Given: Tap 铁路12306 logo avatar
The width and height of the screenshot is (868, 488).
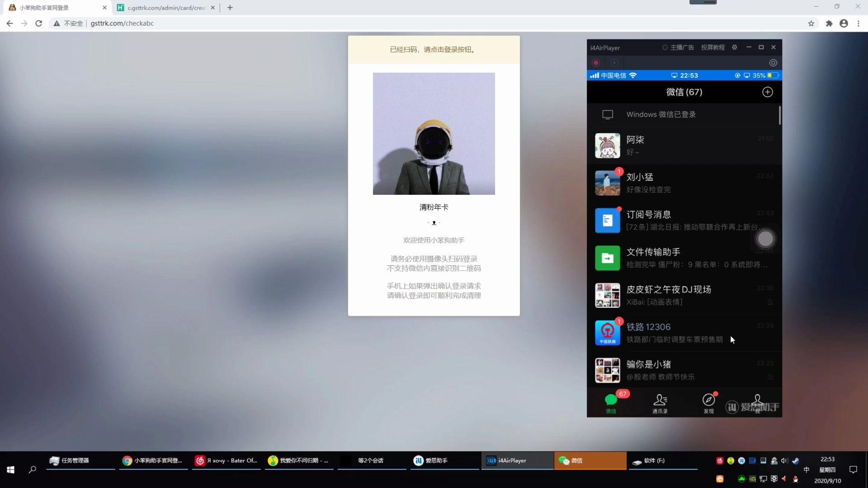Looking at the screenshot, I should tap(607, 333).
